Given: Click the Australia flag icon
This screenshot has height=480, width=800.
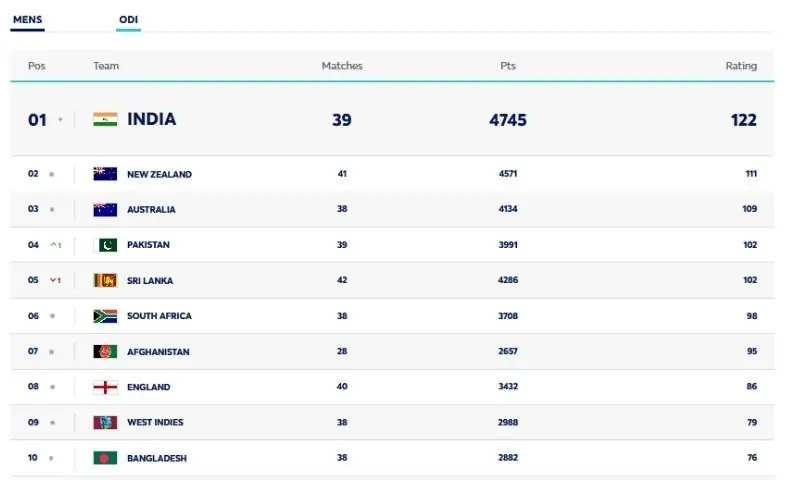Looking at the screenshot, I should coord(105,210).
